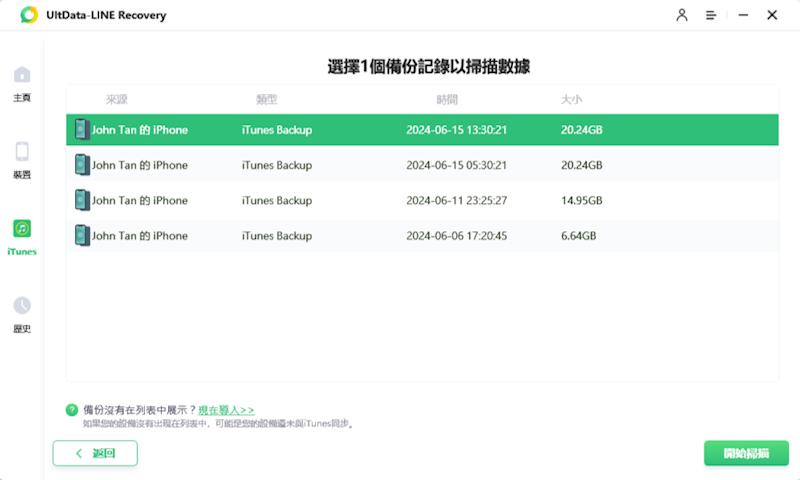Click phone icon of the 14.95GB backup
800x480 pixels.
click(81, 200)
